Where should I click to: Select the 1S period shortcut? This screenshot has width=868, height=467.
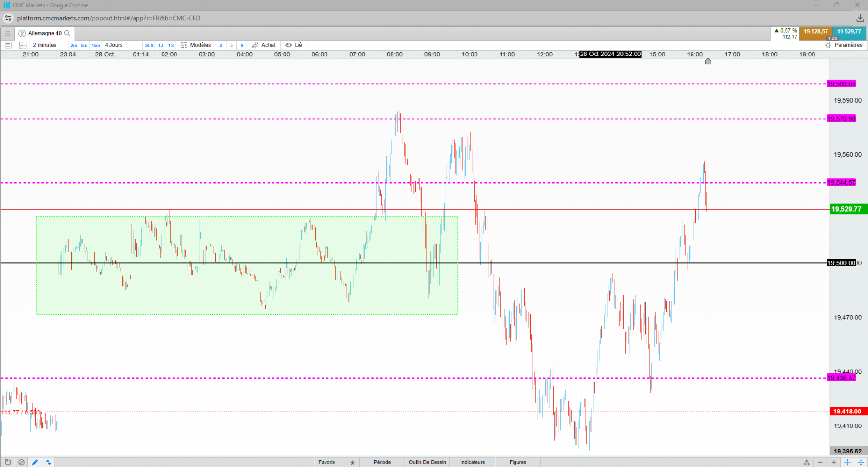click(x=171, y=45)
